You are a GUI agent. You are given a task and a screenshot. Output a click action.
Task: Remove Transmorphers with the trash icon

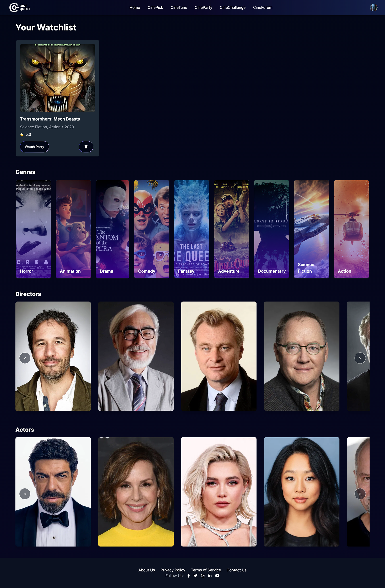click(86, 147)
